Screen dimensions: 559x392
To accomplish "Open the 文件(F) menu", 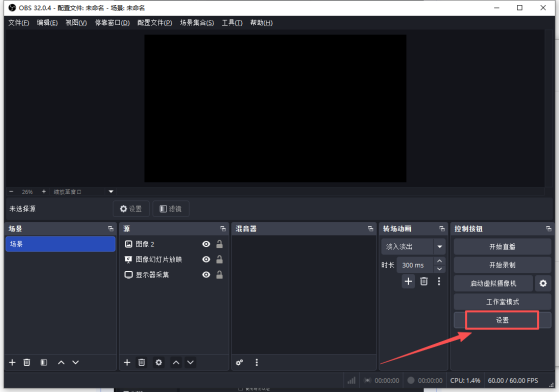I will (19, 23).
